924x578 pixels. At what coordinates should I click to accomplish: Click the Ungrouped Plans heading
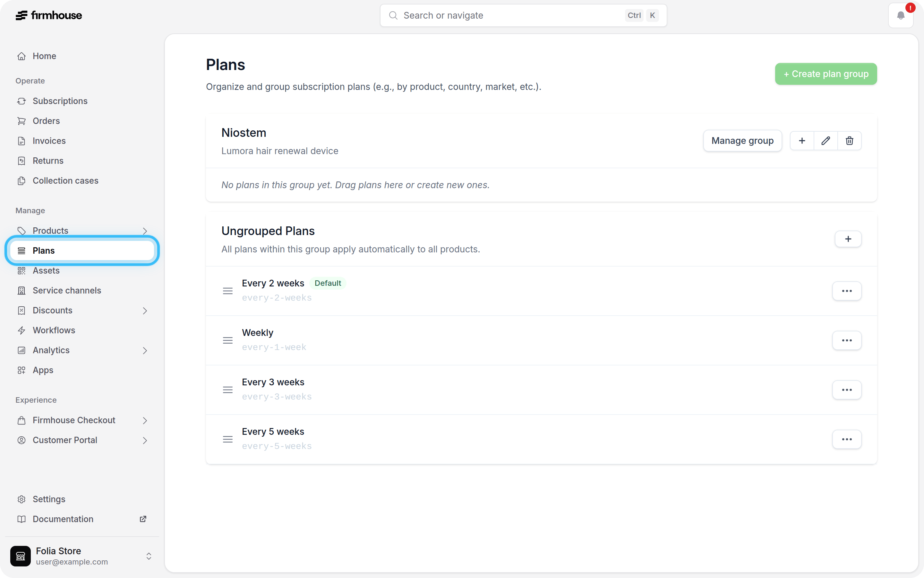268,231
